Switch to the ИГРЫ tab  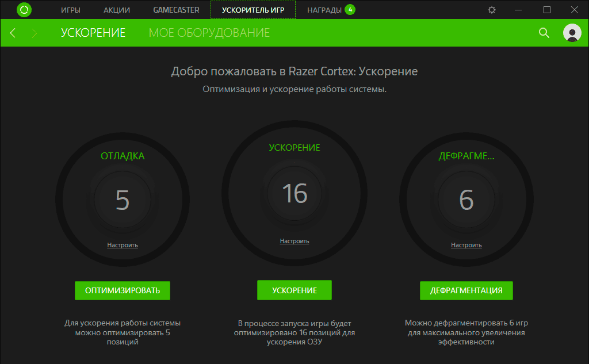71,10
